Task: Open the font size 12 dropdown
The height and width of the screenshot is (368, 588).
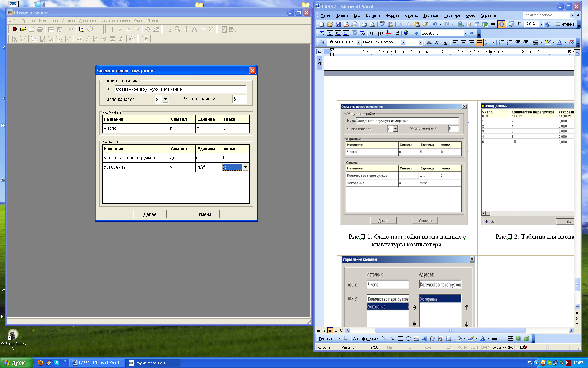Action: pyautogui.click(x=420, y=42)
